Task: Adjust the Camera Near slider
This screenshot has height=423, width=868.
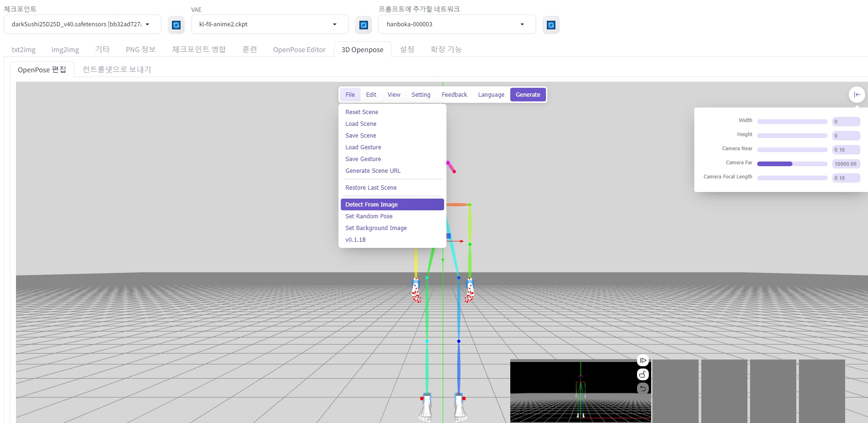Action: 792,150
